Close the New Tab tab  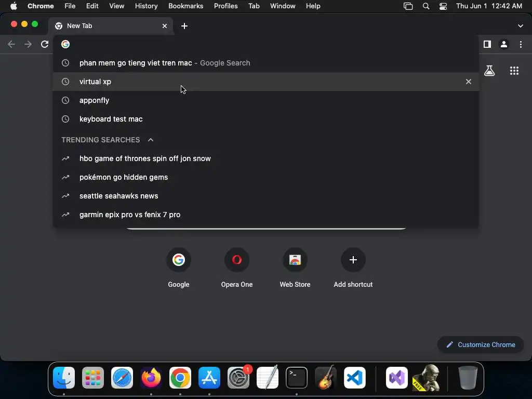click(165, 26)
